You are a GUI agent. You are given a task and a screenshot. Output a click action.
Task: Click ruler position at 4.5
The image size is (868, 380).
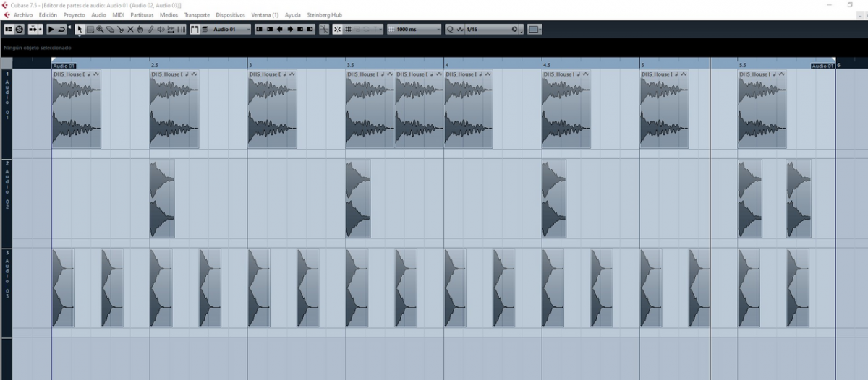pos(546,65)
